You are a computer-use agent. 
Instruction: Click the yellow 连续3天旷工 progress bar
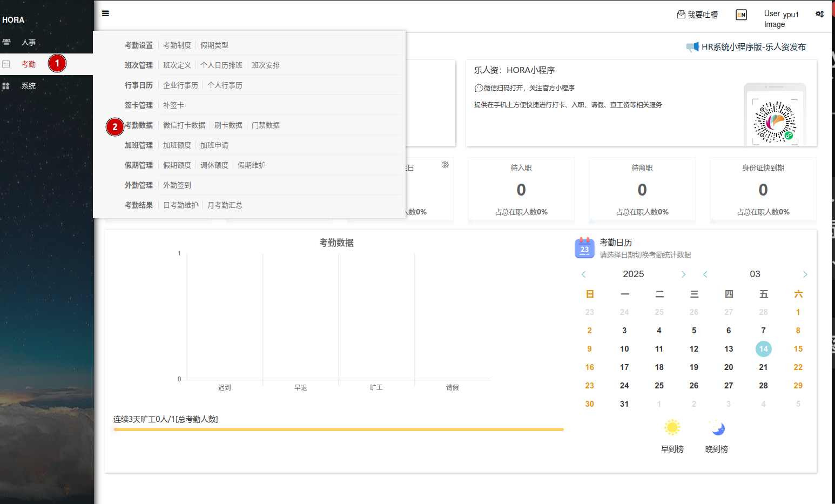(339, 429)
